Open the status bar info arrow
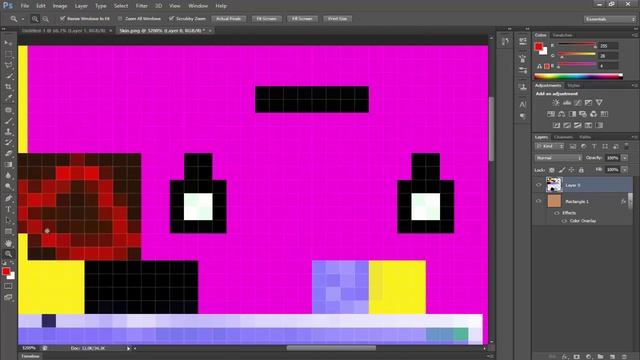 [x=128, y=349]
